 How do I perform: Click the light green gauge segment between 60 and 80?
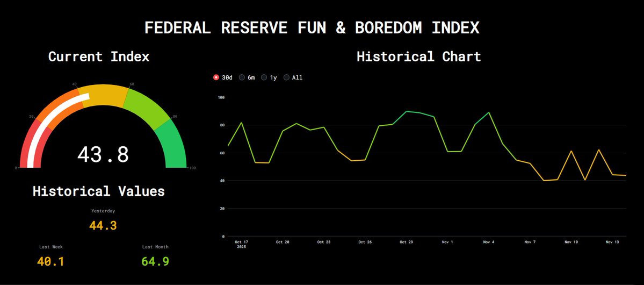coord(146,108)
